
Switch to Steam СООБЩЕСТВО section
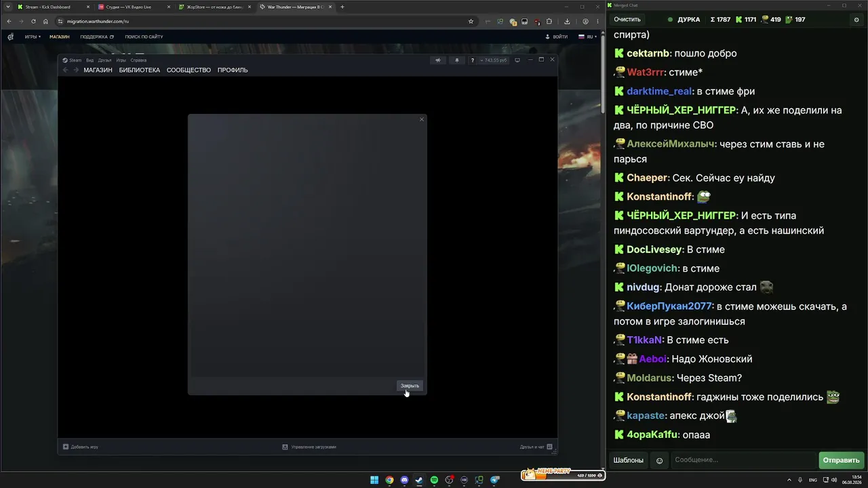click(x=189, y=70)
